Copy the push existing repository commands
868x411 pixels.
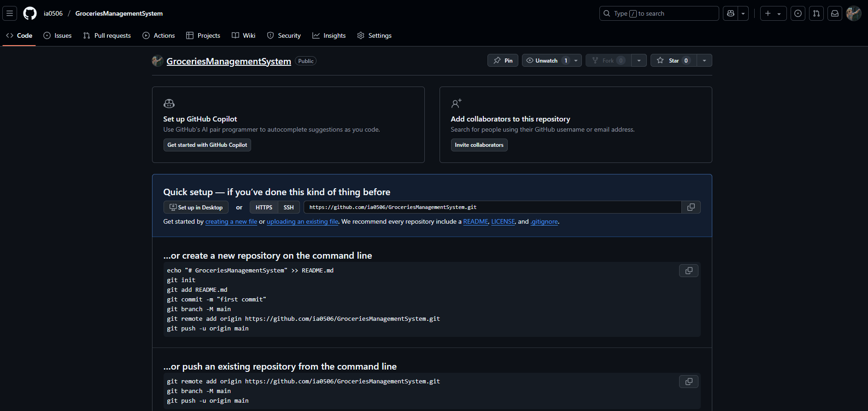coord(689,382)
